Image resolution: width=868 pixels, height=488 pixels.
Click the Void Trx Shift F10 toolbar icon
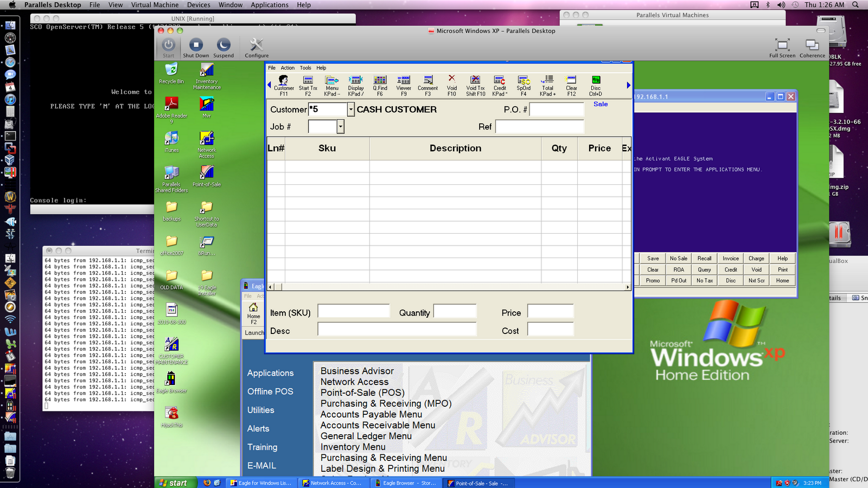(475, 86)
